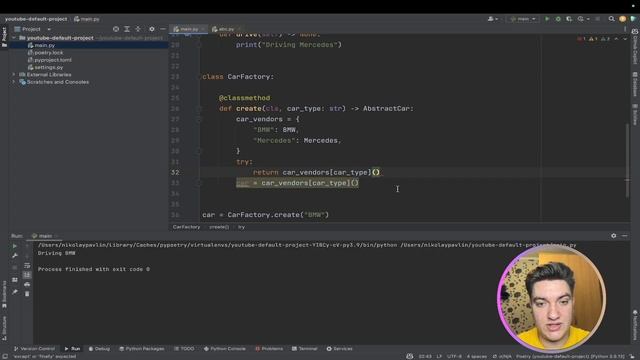Screen dimensions: 640x360
Task: Jump to next highlighted error arrow
Action: [x=624, y=39]
